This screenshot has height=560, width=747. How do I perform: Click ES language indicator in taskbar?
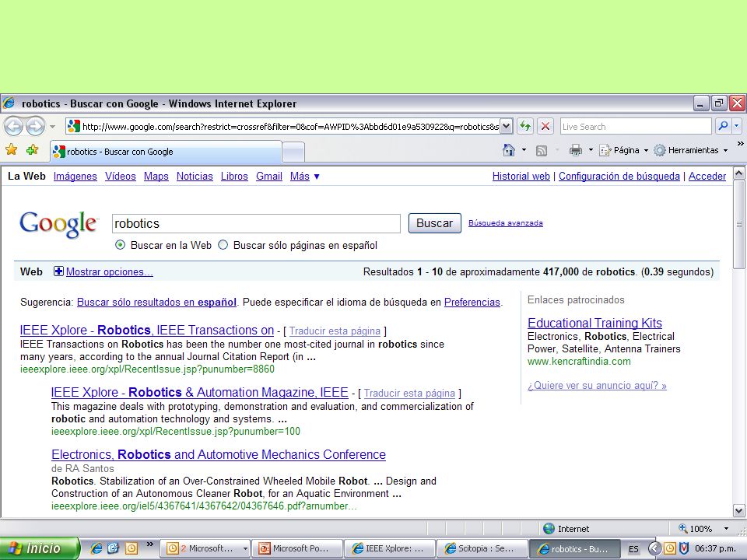click(x=633, y=549)
